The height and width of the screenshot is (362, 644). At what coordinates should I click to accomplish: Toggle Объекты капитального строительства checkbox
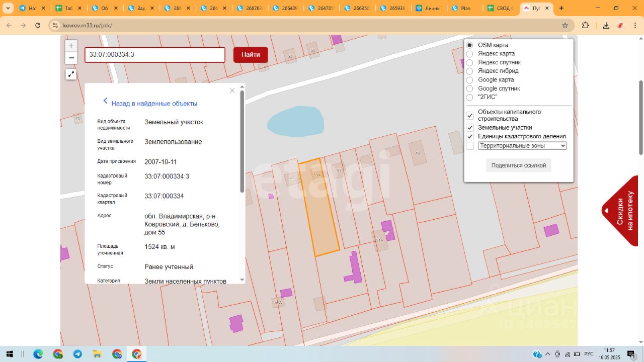[470, 115]
